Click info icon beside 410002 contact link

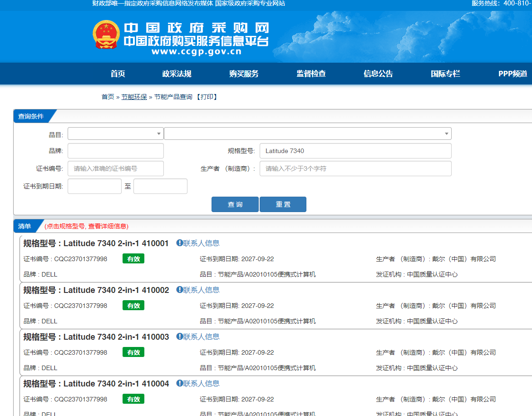tap(179, 290)
